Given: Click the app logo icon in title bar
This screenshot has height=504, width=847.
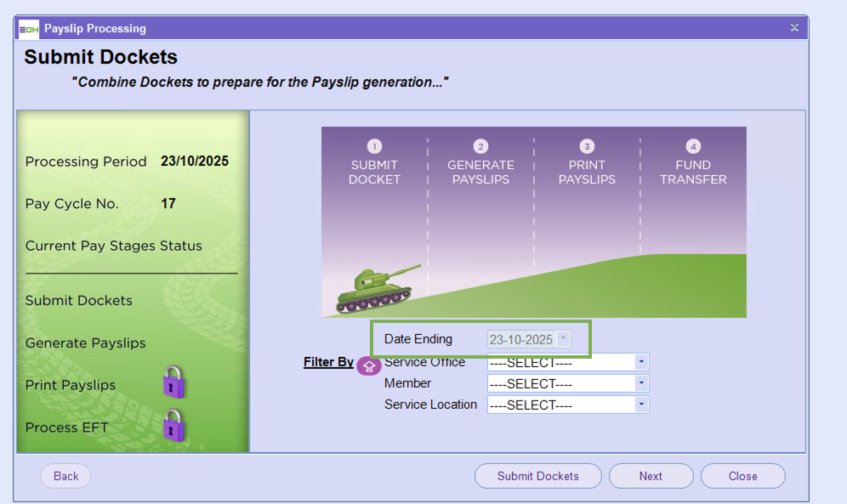Looking at the screenshot, I should [x=29, y=29].
